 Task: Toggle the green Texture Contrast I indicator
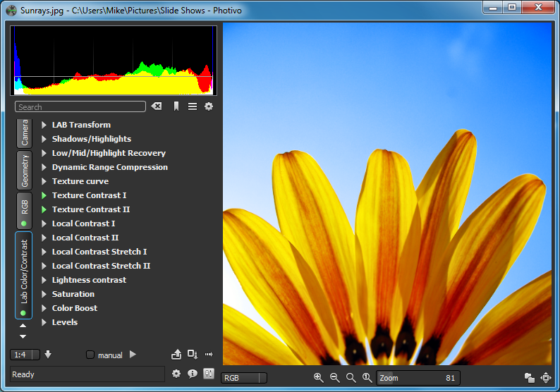click(x=44, y=195)
